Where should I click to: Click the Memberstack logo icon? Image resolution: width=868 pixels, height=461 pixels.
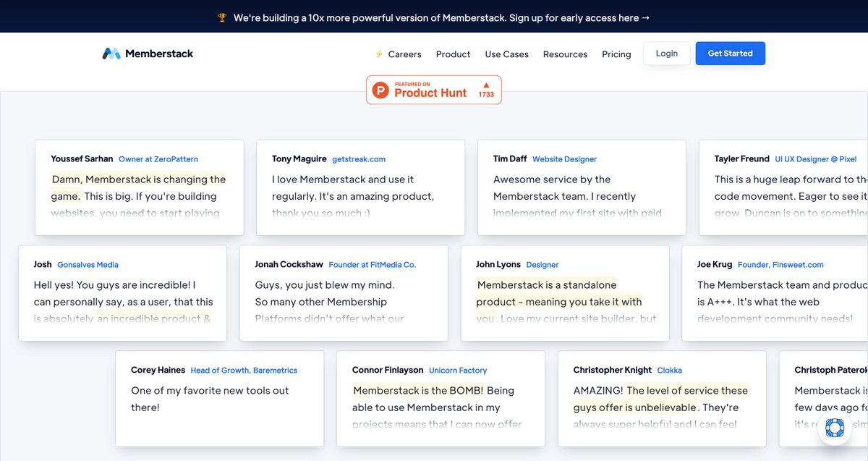point(111,54)
